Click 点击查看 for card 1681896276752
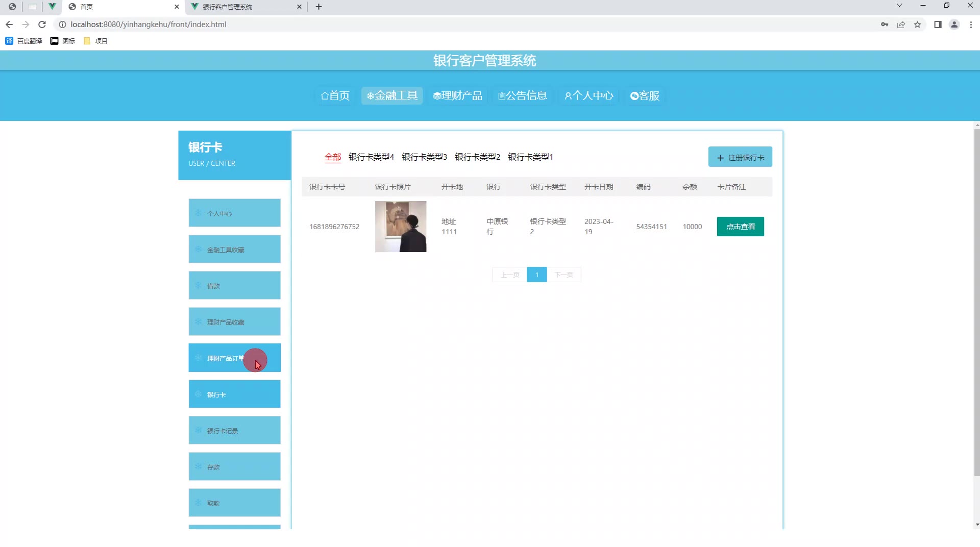 pos(741,227)
